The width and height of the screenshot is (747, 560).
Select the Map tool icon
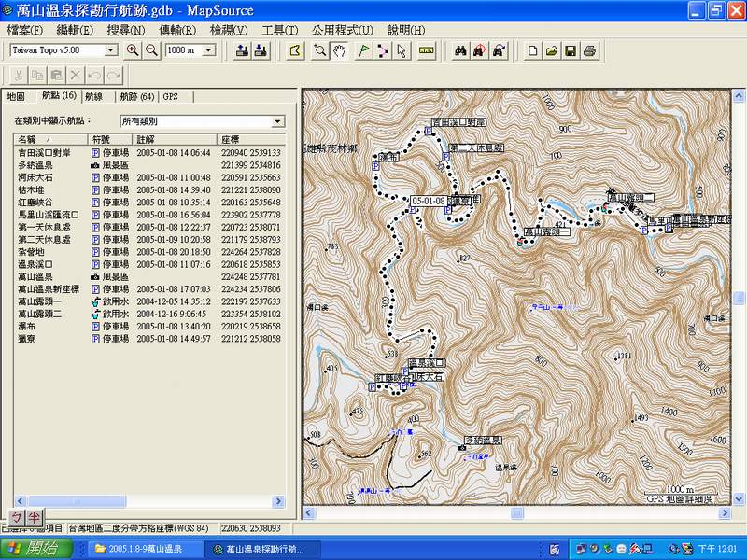click(296, 50)
